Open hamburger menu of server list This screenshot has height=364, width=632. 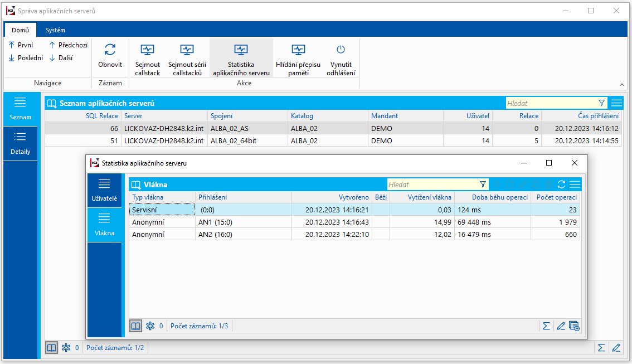coord(616,103)
